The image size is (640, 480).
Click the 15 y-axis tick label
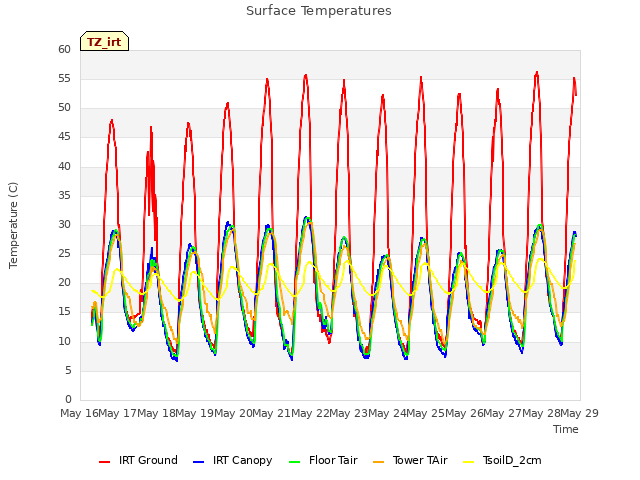click(x=64, y=312)
